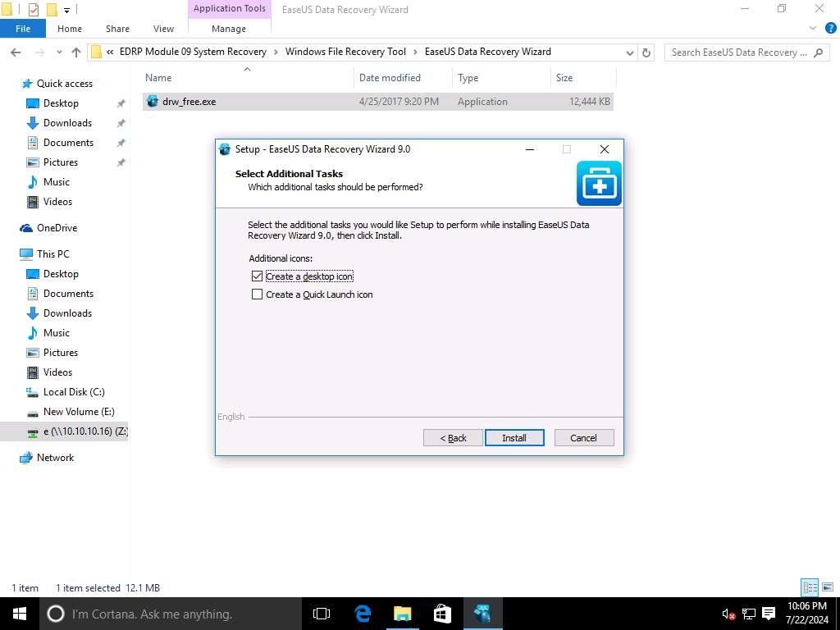
Task: Select OneDrive in navigation pane
Action: click(x=57, y=228)
